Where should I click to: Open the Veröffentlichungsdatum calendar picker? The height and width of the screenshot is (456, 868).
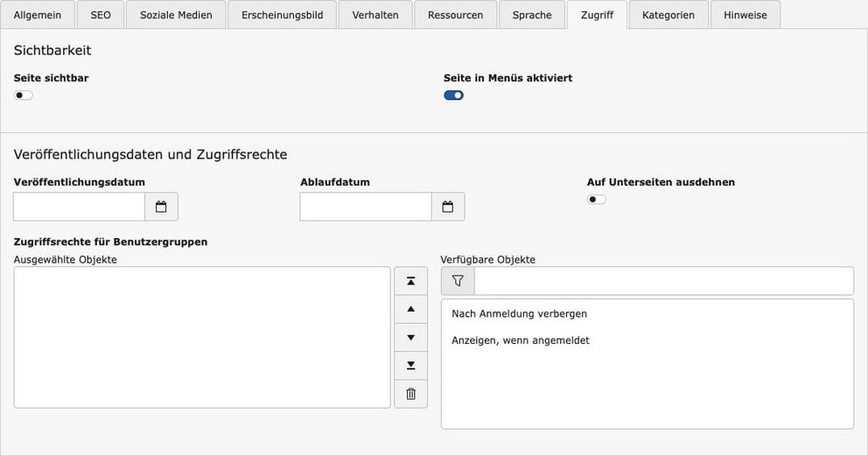(x=161, y=207)
